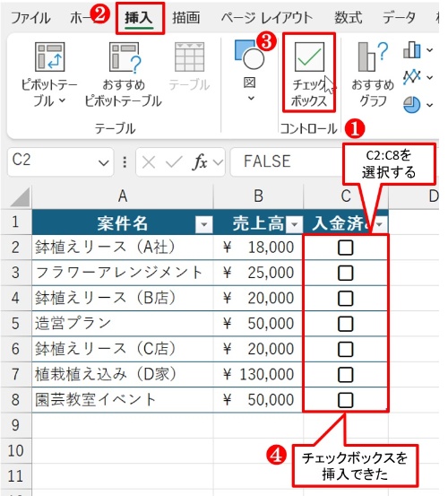Click the おすすめグラフ recommended charts icon
Screen dimensions: 448x496
click(373, 57)
